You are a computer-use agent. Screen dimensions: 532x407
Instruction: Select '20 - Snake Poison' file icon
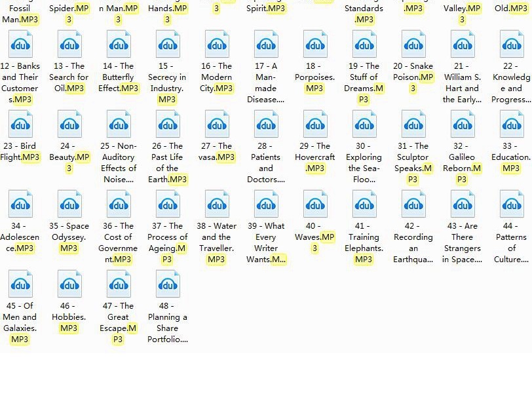point(413,45)
